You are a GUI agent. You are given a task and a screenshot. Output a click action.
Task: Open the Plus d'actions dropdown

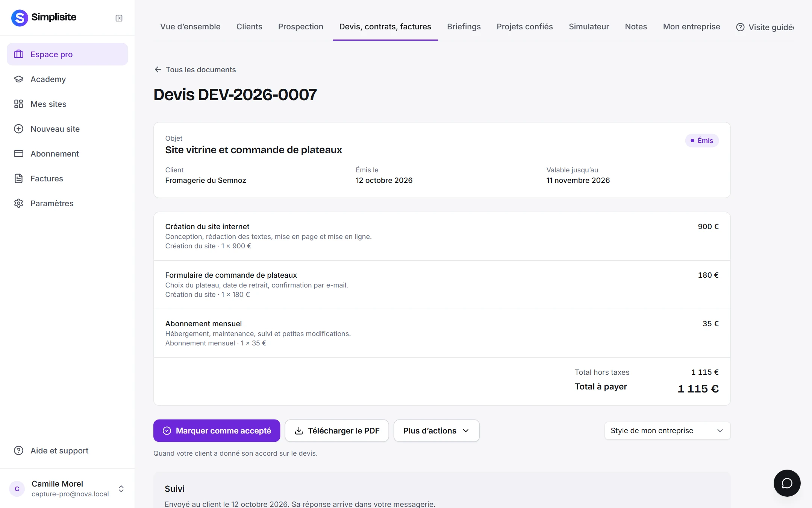coord(436,431)
